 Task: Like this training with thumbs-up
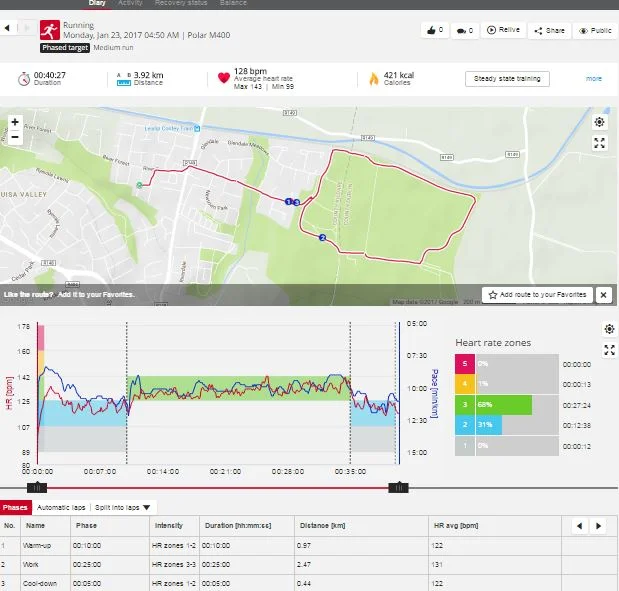tap(435, 31)
